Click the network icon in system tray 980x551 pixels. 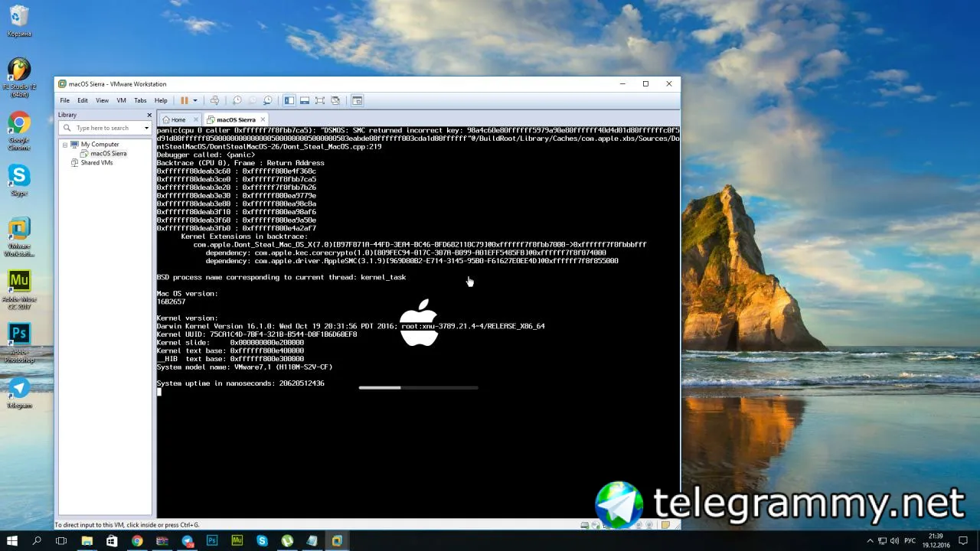(x=883, y=541)
